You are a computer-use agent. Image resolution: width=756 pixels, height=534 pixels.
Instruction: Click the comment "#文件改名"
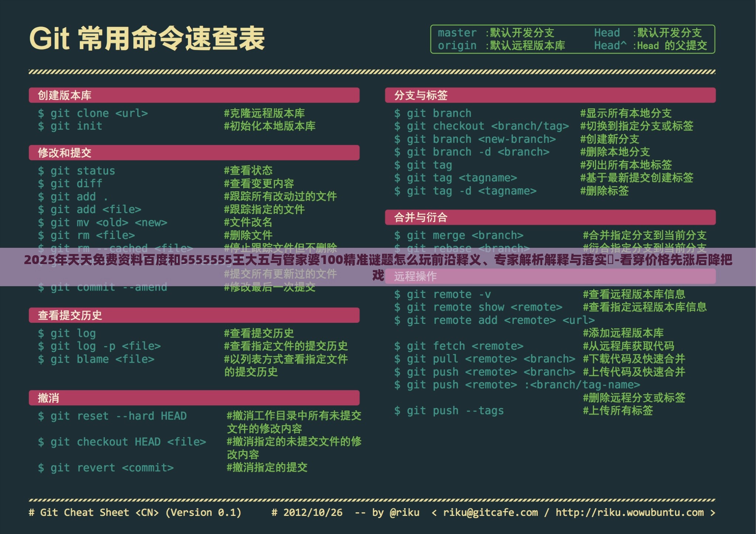(248, 222)
